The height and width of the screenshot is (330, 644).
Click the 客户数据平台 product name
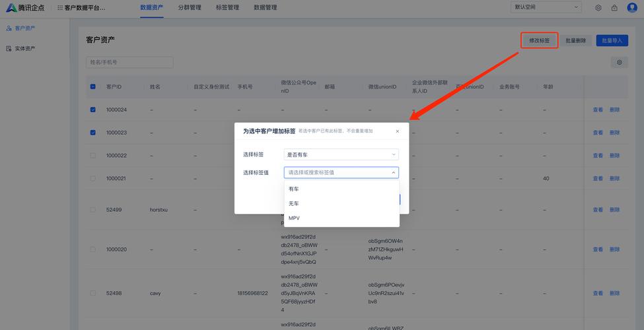pyautogui.click(x=85, y=8)
